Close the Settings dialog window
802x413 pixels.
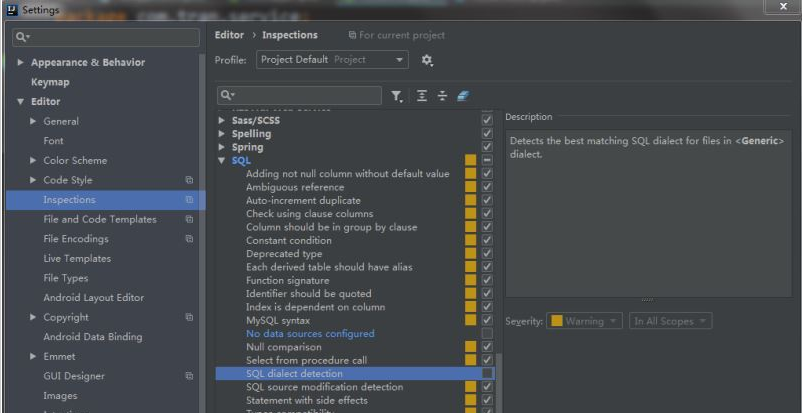click(x=783, y=7)
